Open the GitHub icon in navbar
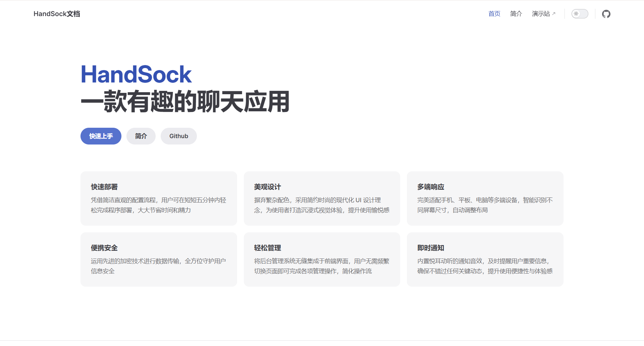Screen dimensions: 644x346 (606, 14)
